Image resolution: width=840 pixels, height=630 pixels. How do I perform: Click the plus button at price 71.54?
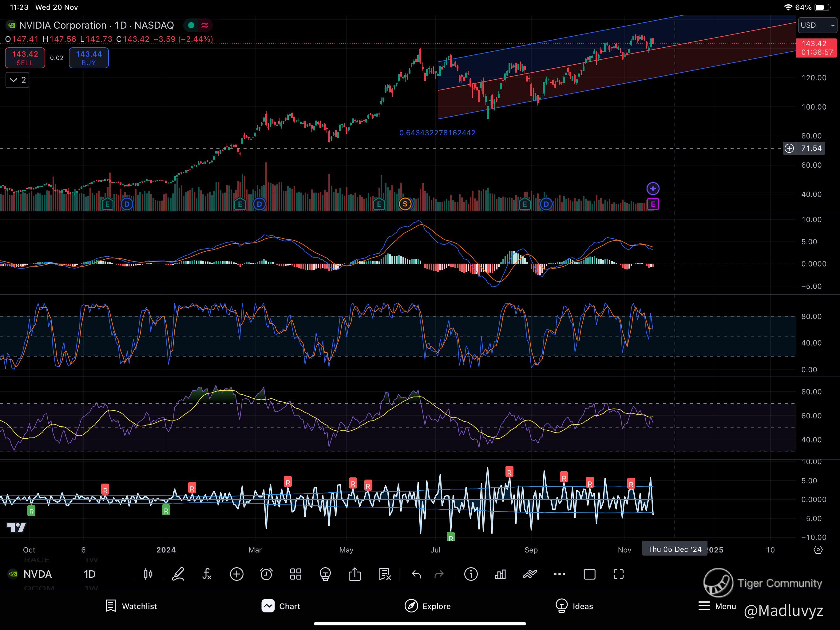(789, 148)
